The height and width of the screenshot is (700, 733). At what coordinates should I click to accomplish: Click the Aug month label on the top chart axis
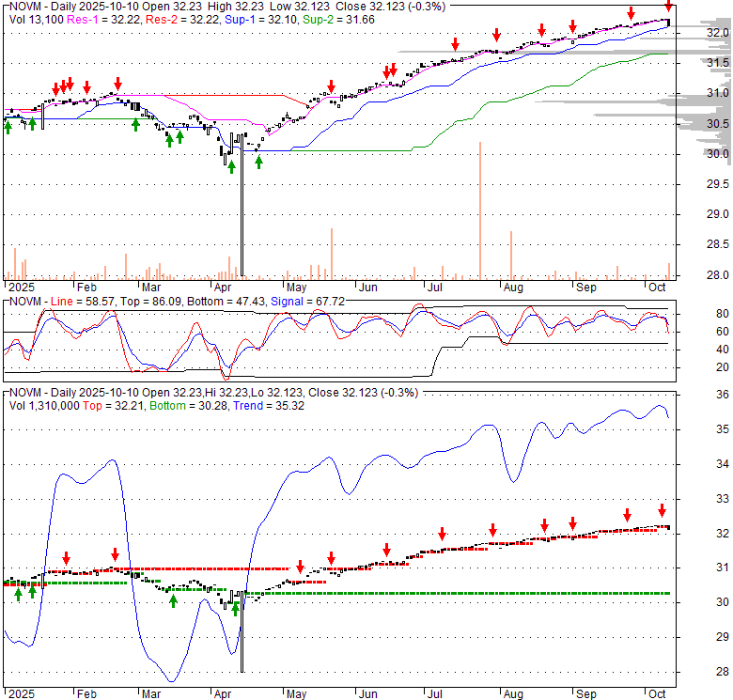512,287
